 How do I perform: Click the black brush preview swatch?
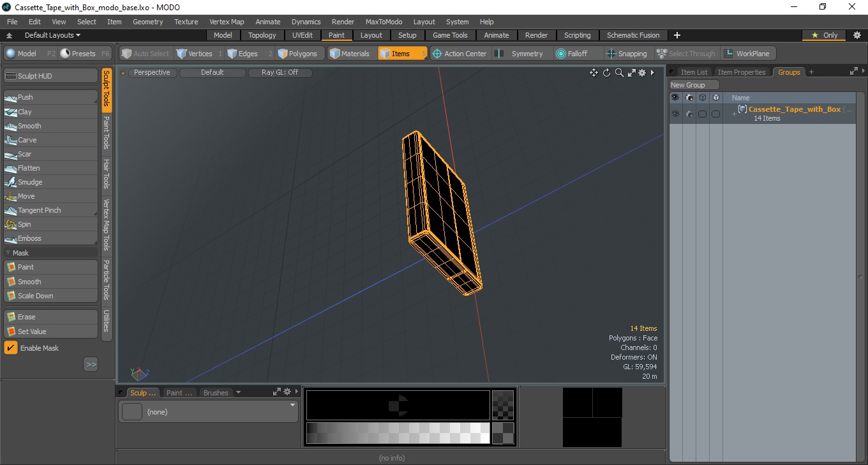pos(398,405)
